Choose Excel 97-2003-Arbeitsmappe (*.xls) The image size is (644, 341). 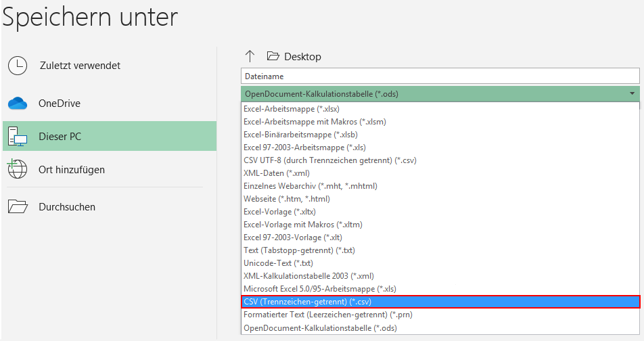[440, 147]
